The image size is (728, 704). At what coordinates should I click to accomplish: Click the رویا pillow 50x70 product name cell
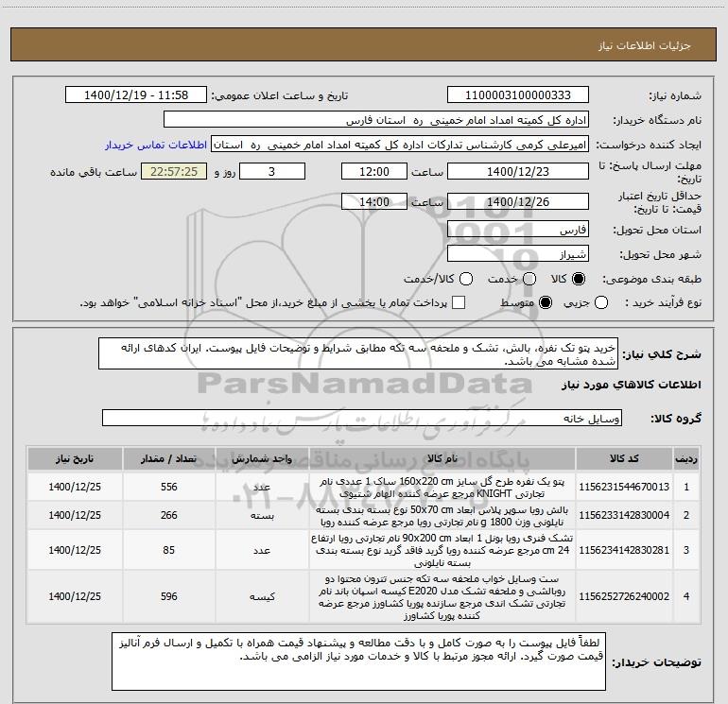(x=442, y=516)
